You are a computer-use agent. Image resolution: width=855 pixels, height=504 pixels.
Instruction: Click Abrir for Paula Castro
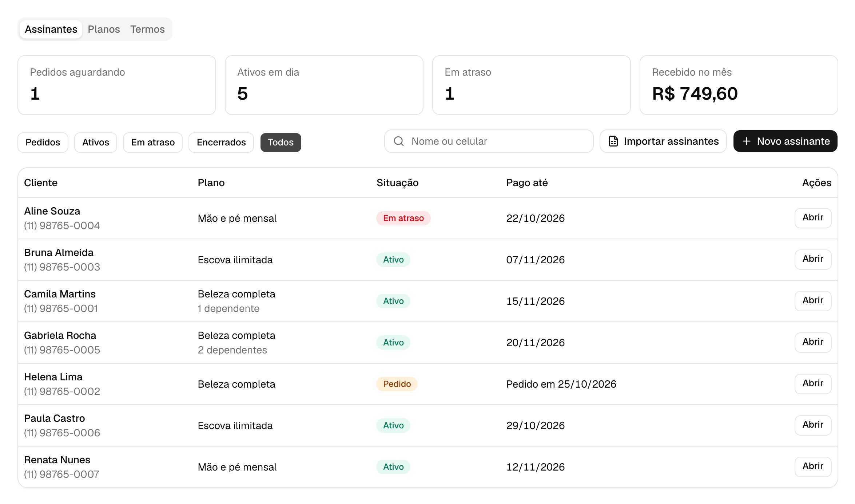(x=813, y=425)
